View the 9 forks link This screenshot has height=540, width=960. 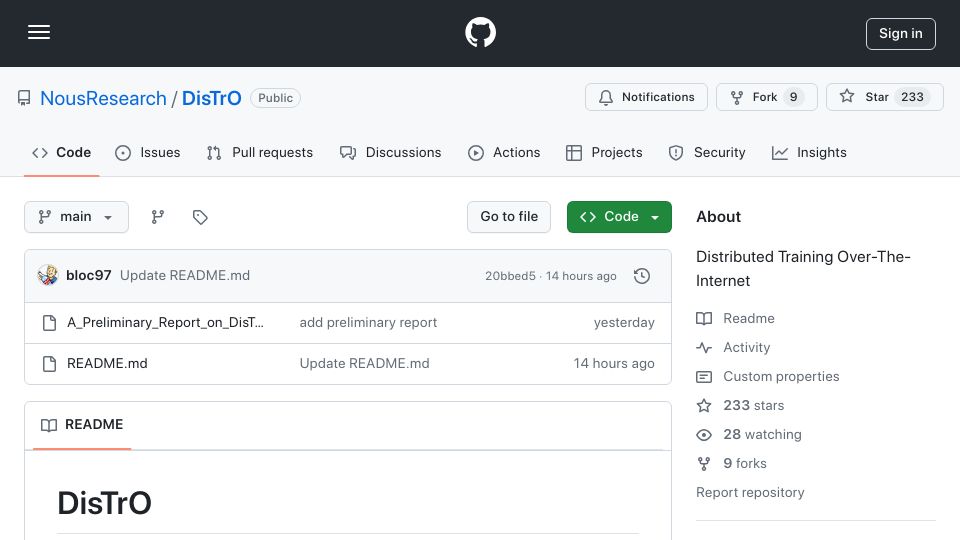[732, 463]
